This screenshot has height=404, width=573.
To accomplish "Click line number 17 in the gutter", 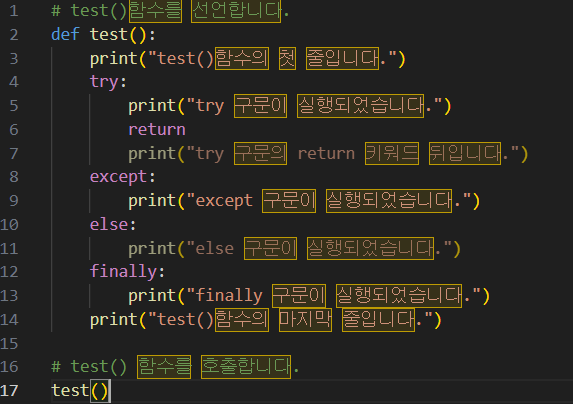I will pyautogui.click(x=10, y=390).
